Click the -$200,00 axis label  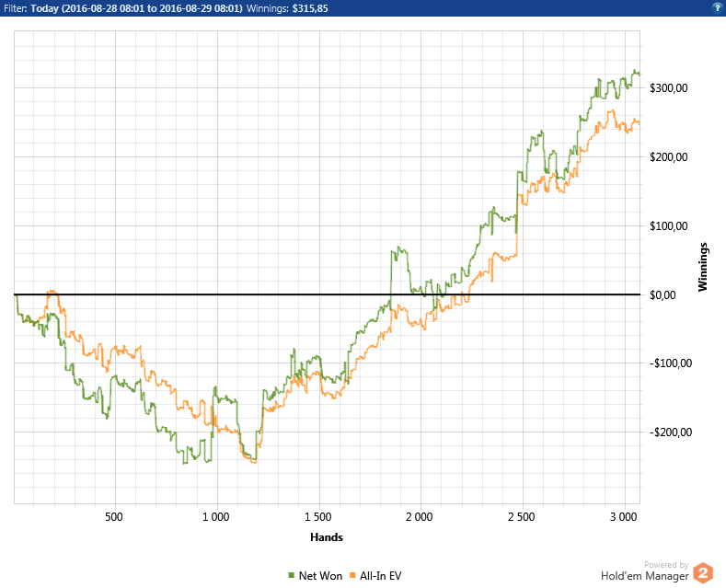tap(671, 432)
